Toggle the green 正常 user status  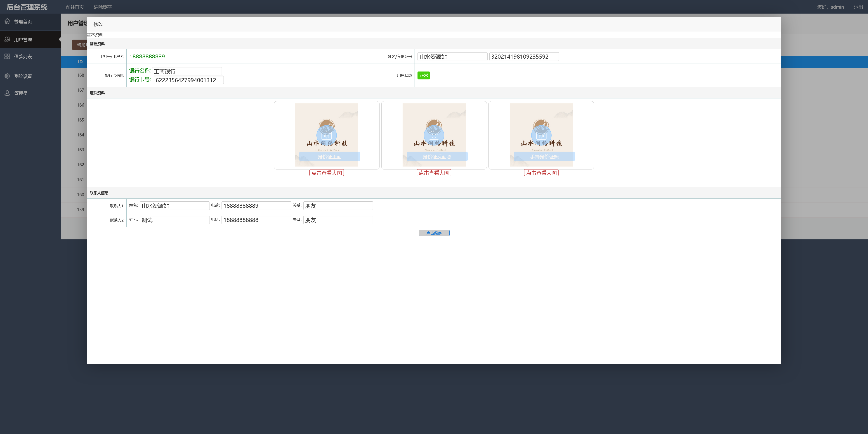click(x=424, y=76)
